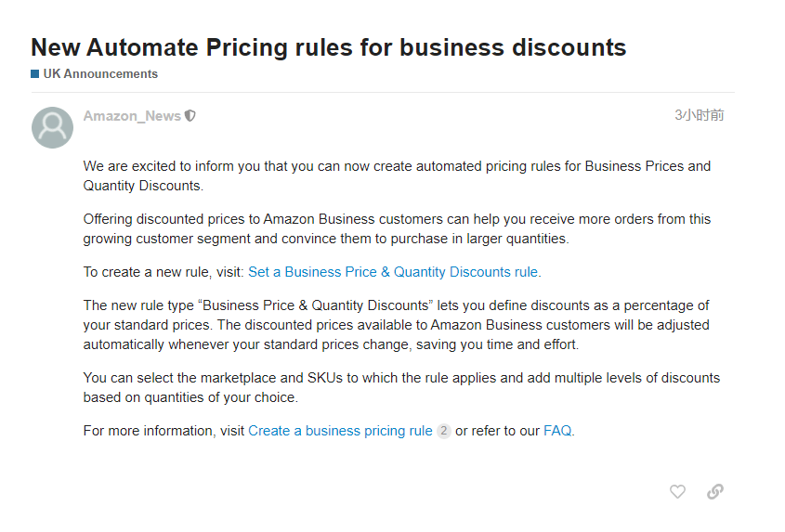
Task: Click the text "To create a new rule, visit:"
Action: tap(164, 272)
